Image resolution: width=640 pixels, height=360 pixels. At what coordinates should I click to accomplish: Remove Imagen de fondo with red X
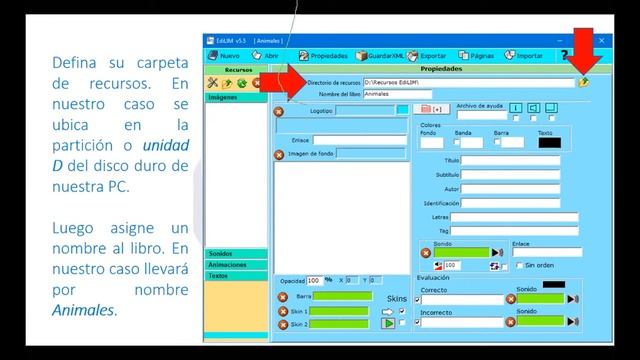pos(279,155)
